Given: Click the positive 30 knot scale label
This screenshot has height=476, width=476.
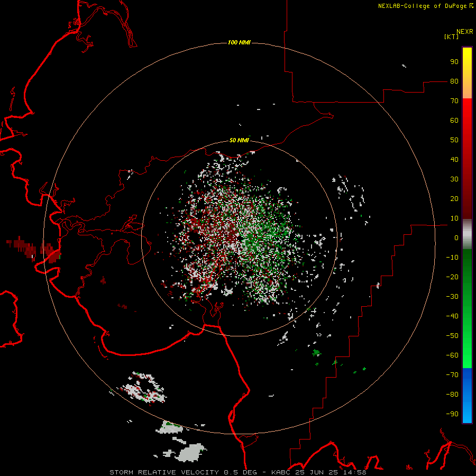Looking at the screenshot, I should click(x=454, y=179).
